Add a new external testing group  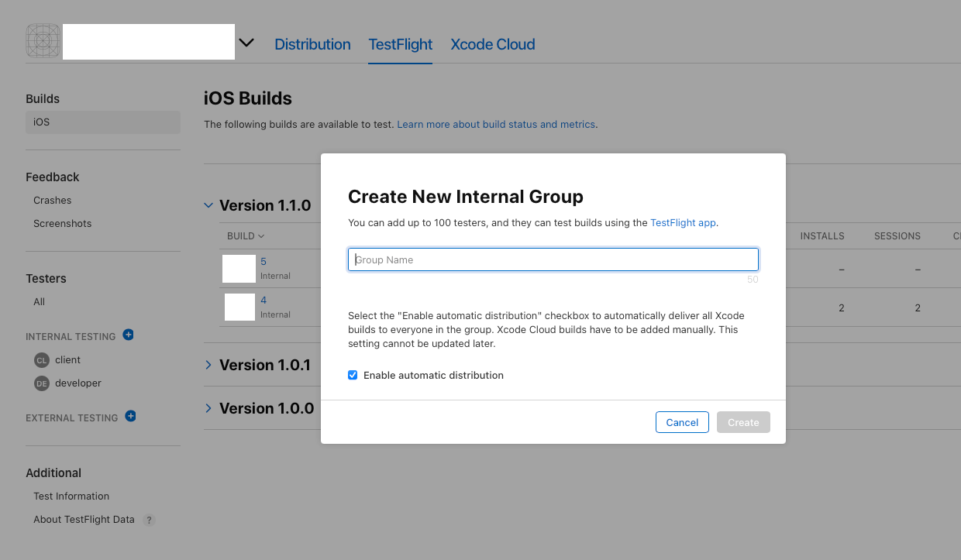point(130,417)
